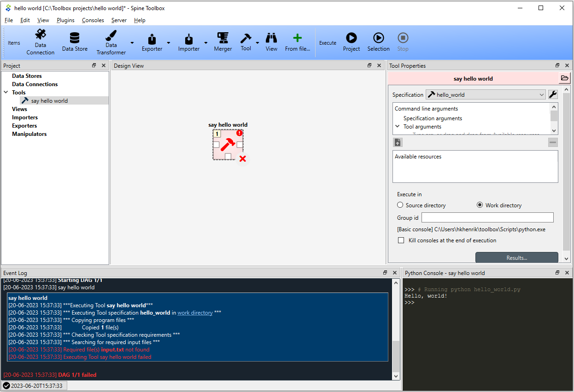Open the Consoles menu
This screenshot has height=392, width=574.
pos(93,20)
